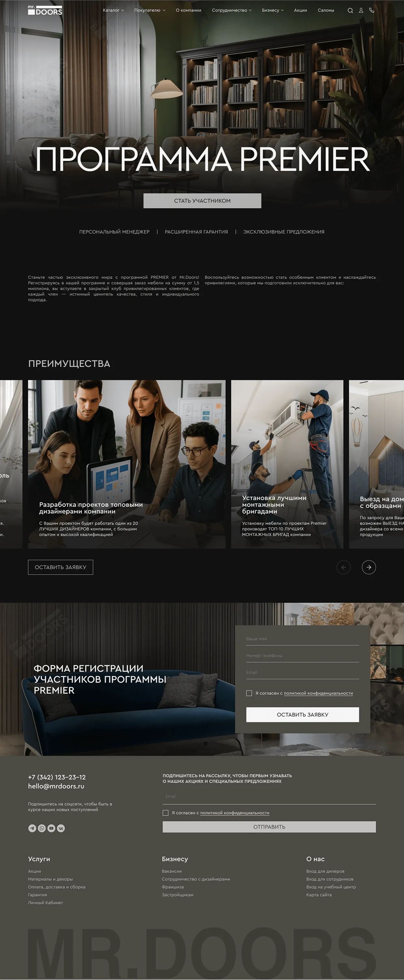Open the Франшиза footer link

point(173,887)
